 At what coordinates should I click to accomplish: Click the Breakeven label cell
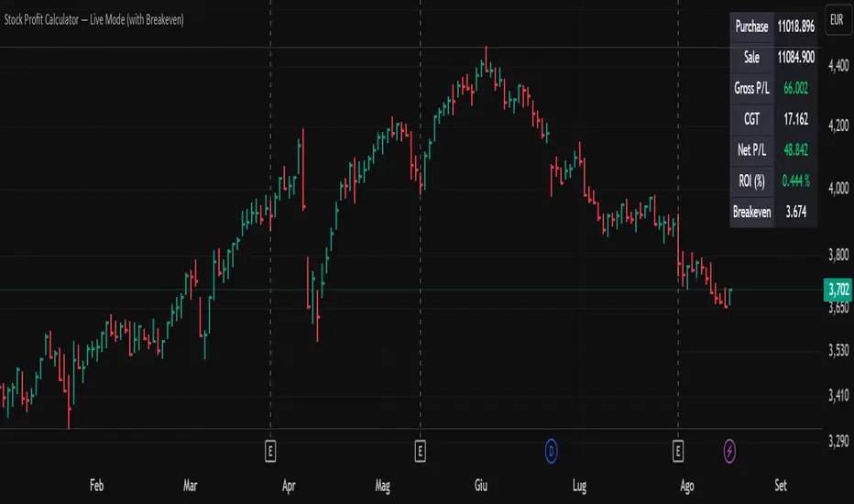pos(751,212)
